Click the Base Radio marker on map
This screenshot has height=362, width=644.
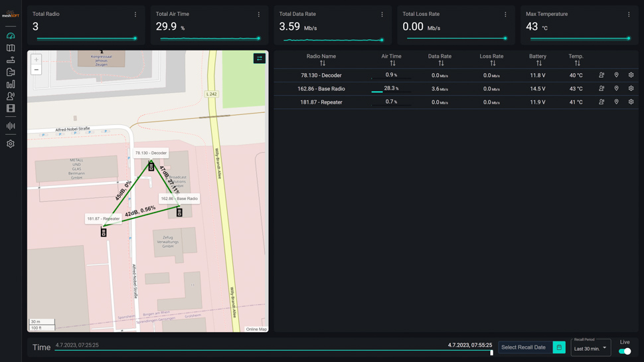179,212
